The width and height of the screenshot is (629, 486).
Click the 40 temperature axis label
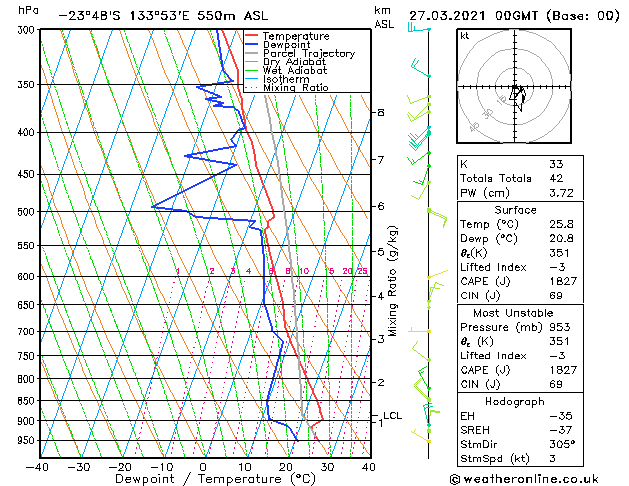tap(368, 467)
